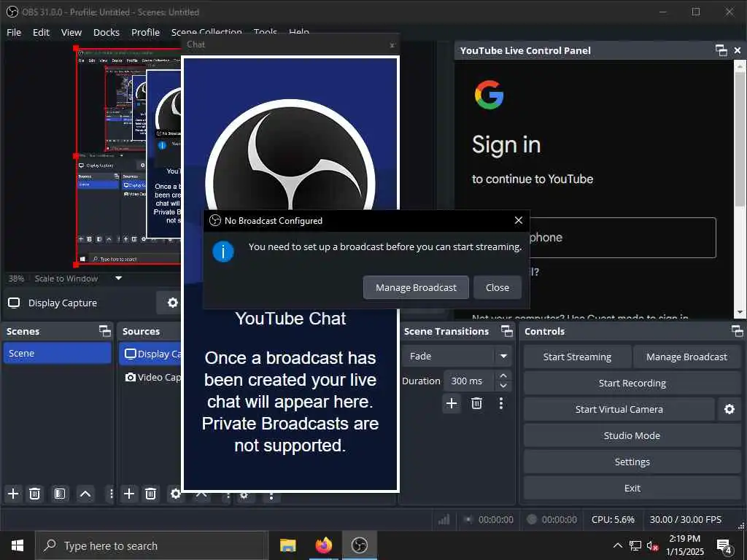Click the 300 ms Duration field

coord(470,381)
